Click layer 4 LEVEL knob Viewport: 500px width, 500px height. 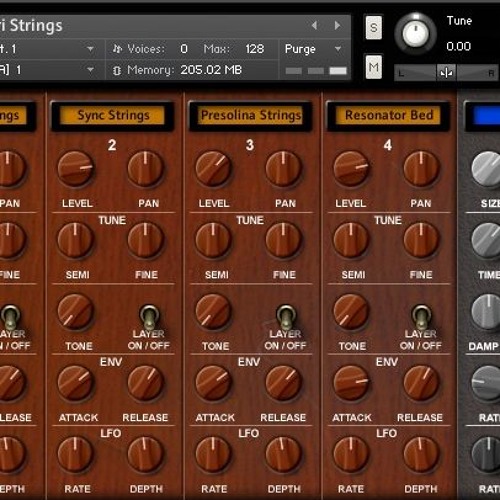coord(351,168)
